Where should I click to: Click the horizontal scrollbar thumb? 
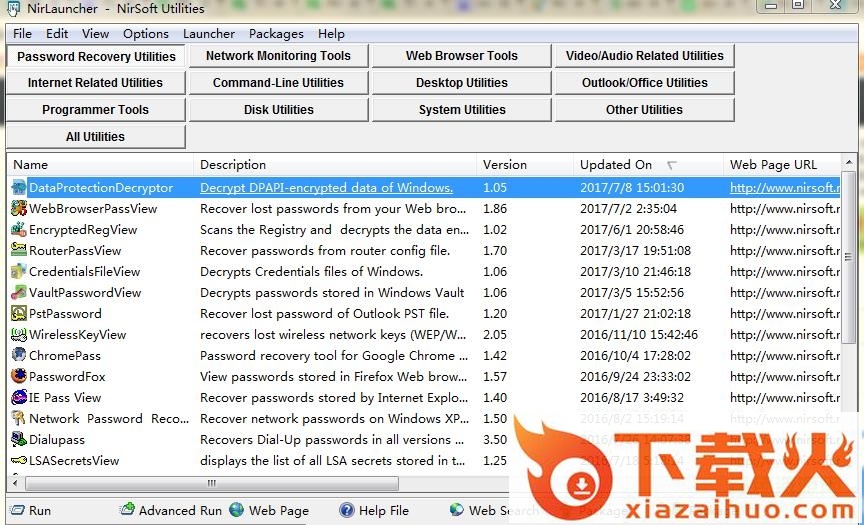(x=212, y=483)
